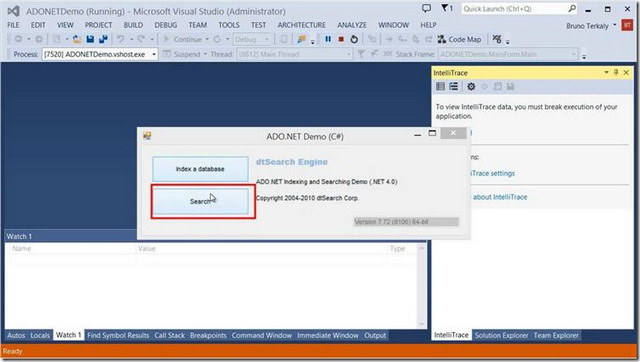Viewport: 640px width, 362px height.
Task: Click the Suspend button
Action: tap(182, 54)
